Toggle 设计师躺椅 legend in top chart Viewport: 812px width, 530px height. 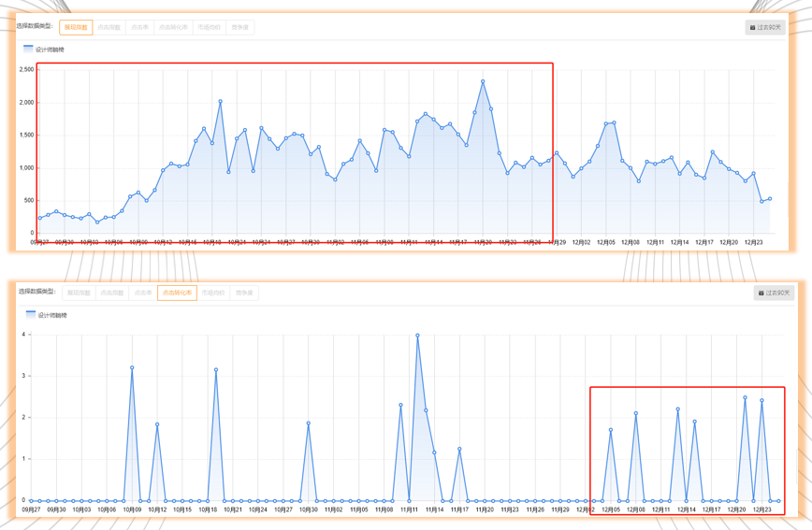point(44,50)
